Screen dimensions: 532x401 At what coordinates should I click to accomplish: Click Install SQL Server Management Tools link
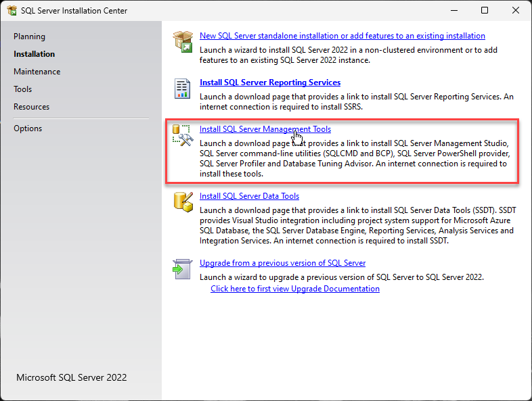[x=265, y=128]
